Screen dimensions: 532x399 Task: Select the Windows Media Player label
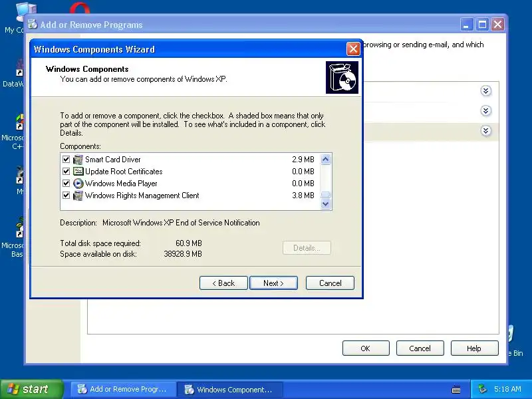[x=121, y=184]
